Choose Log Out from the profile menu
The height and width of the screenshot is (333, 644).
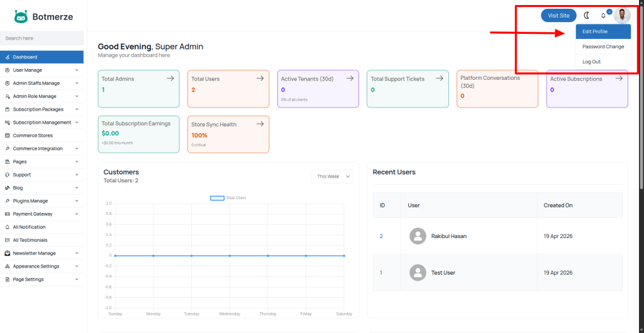591,62
